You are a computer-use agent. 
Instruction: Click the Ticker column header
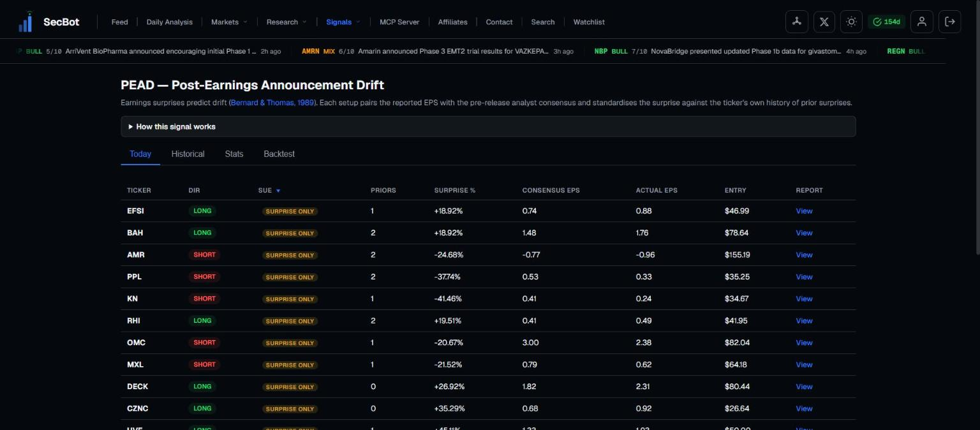[x=139, y=191]
